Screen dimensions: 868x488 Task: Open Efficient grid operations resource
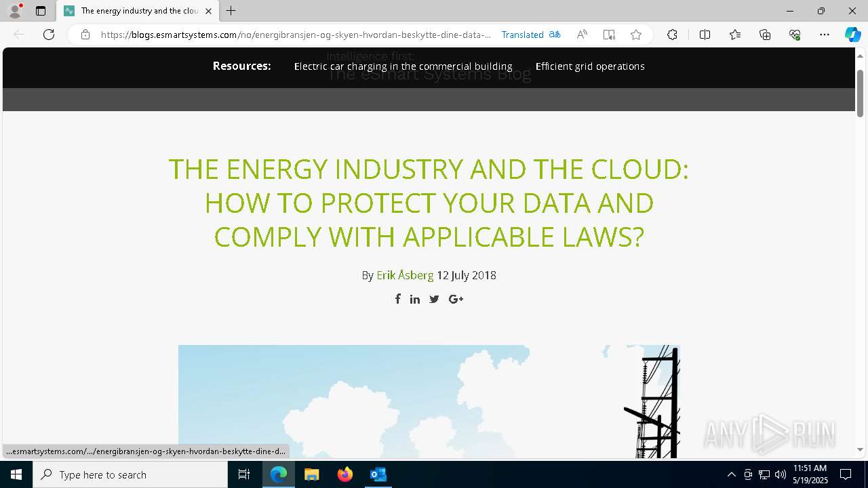pyautogui.click(x=590, y=66)
